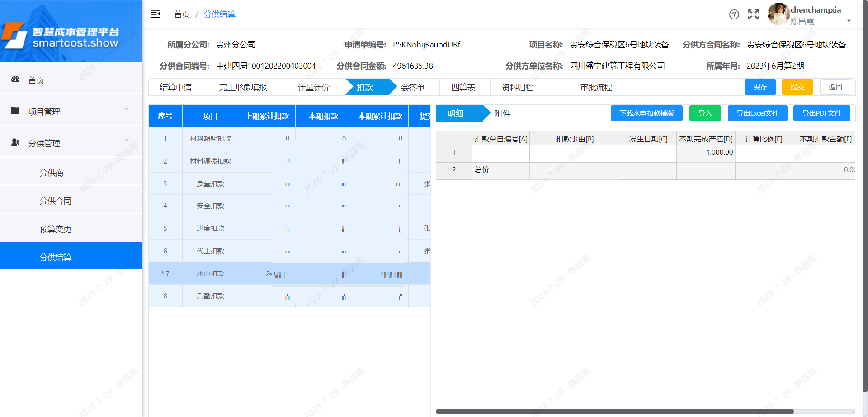Open the 审批流程 tab
The width and height of the screenshot is (868, 417).
(596, 87)
